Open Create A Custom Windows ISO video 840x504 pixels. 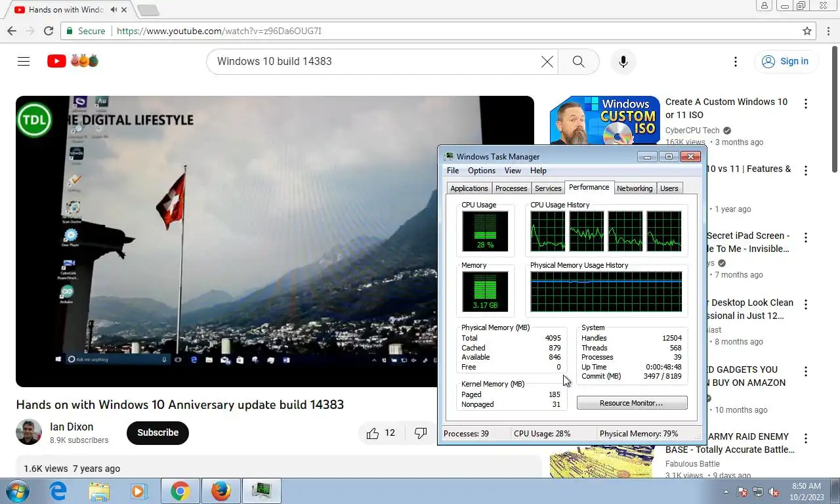click(726, 108)
